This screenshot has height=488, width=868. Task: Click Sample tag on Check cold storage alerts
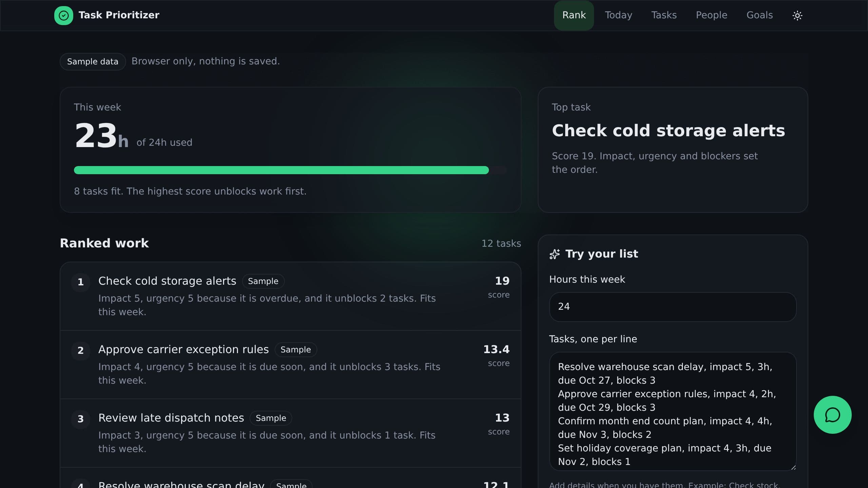click(x=263, y=281)
